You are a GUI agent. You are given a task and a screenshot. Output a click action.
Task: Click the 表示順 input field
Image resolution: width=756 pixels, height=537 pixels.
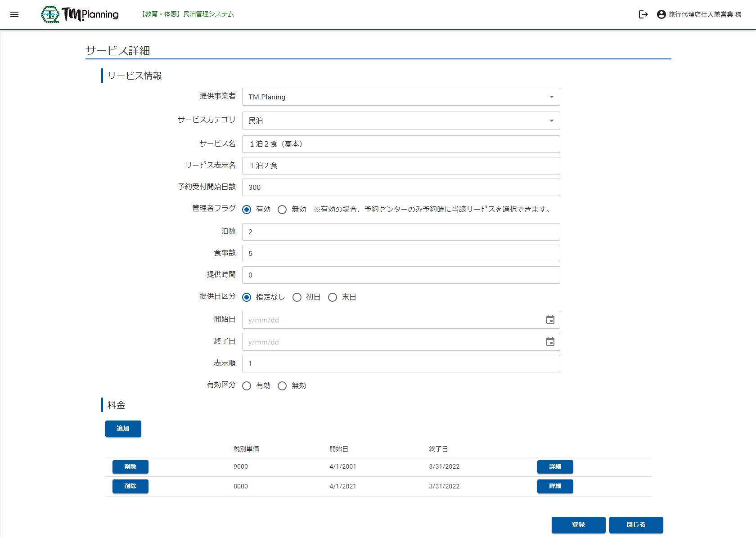(x=400, y=363)
